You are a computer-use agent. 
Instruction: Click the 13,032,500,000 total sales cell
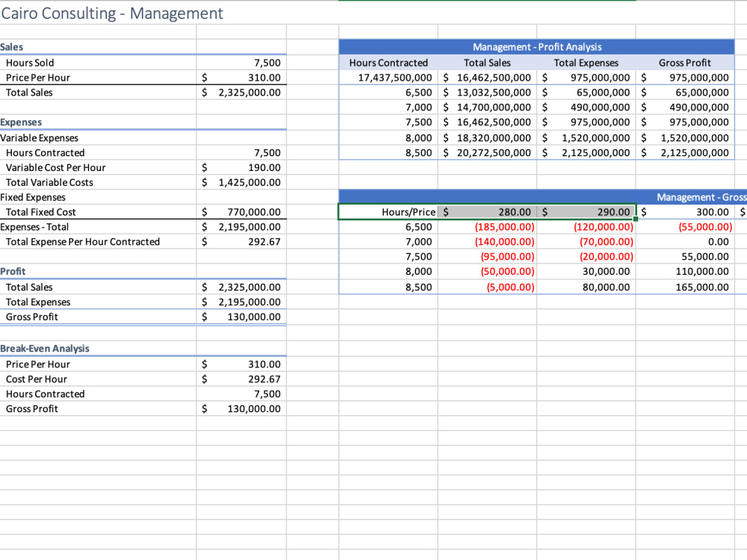(487, 93)
